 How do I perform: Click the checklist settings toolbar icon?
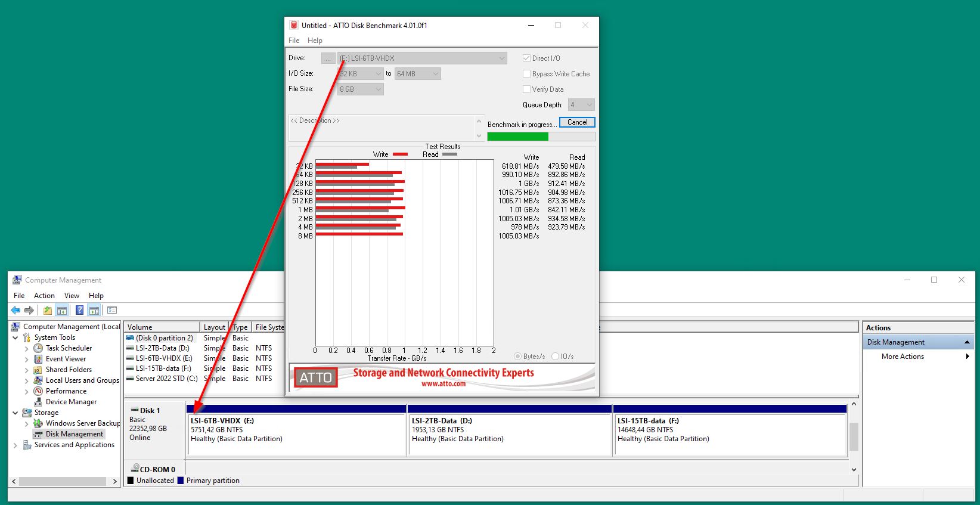click(112, 310)
